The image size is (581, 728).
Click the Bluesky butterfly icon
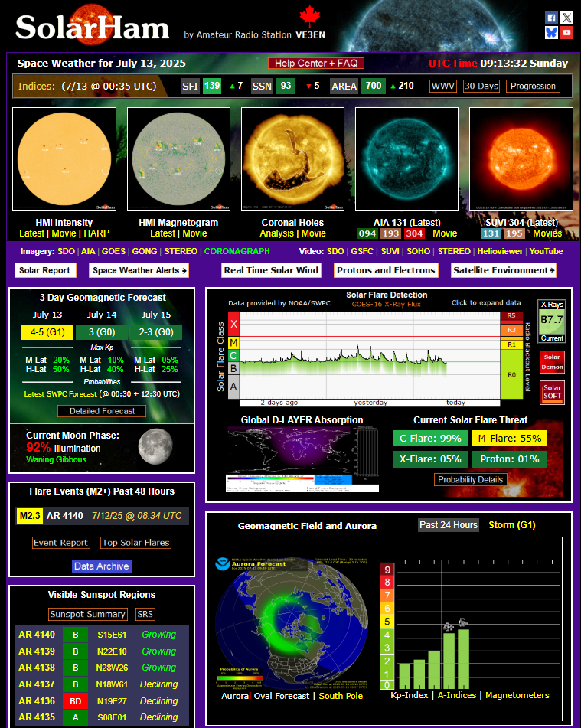click(551, 33)
